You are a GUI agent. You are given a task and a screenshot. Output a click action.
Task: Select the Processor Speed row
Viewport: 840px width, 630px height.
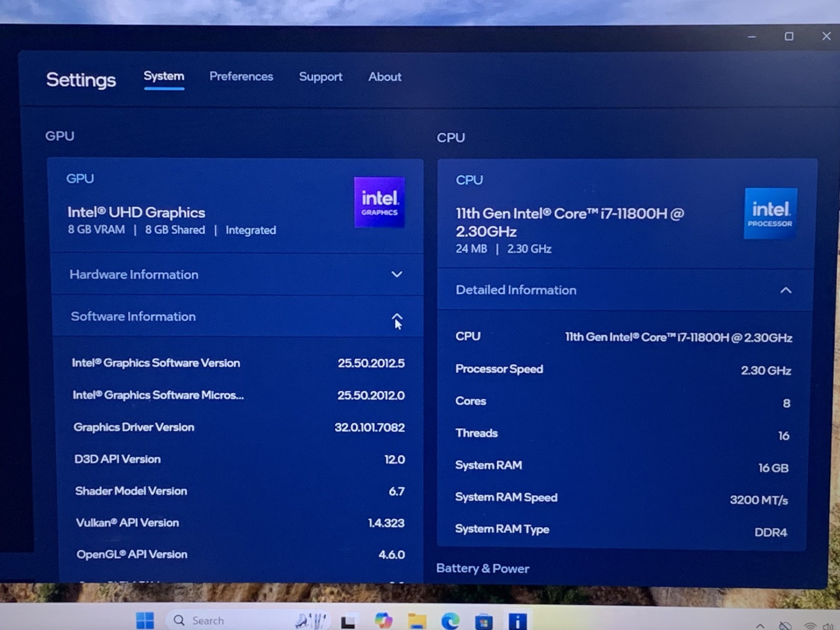coord(623,370)
